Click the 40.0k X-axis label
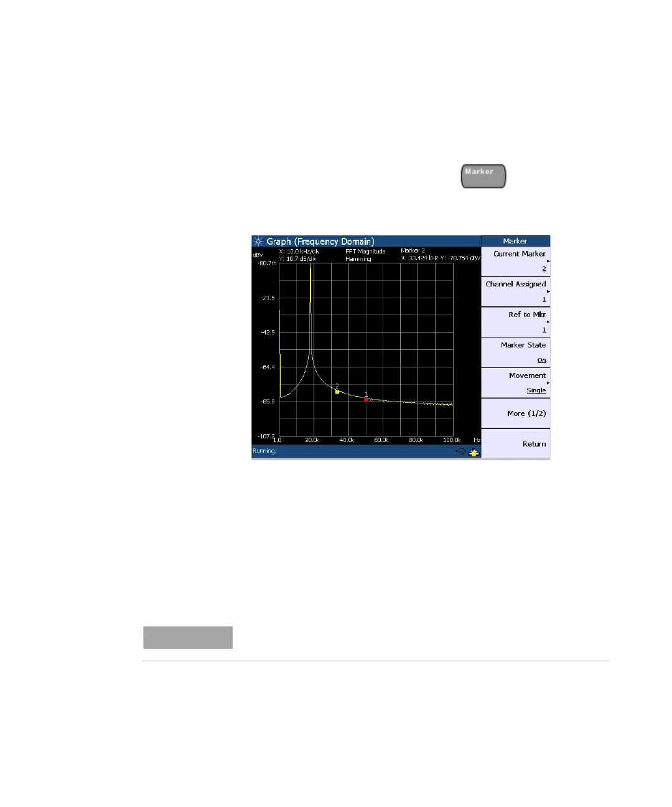The width and height of the screenshot is (672, 807). click(347, 440)
